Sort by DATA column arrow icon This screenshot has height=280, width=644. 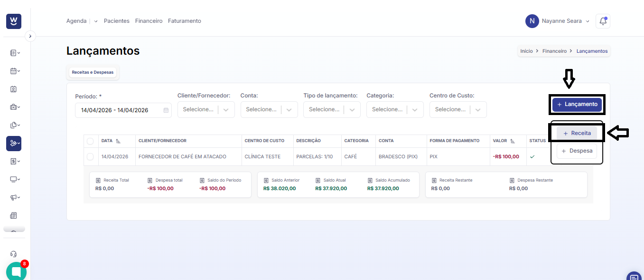118,141
